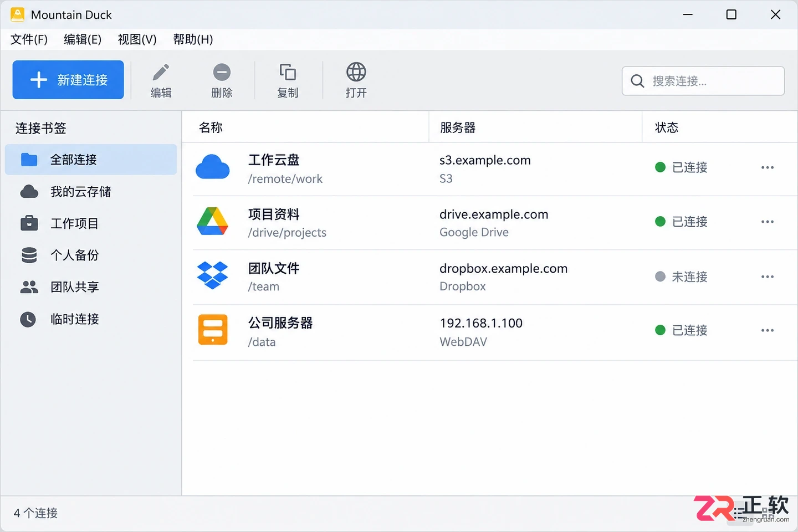Open more options for 项目资料 row

pos(768,222)
